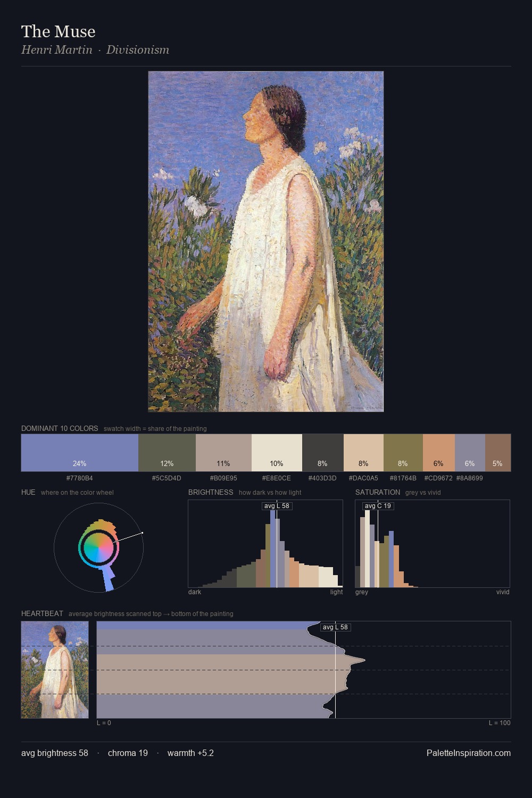
Task: Click 'avg L 58' label in Heartbeat chart
Action: (335, 627)
